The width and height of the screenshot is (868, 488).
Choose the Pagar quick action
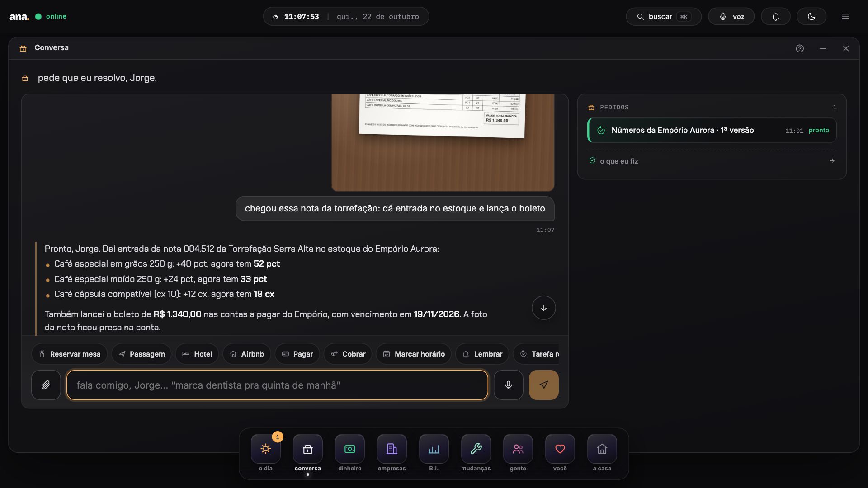tap(297, 354)
